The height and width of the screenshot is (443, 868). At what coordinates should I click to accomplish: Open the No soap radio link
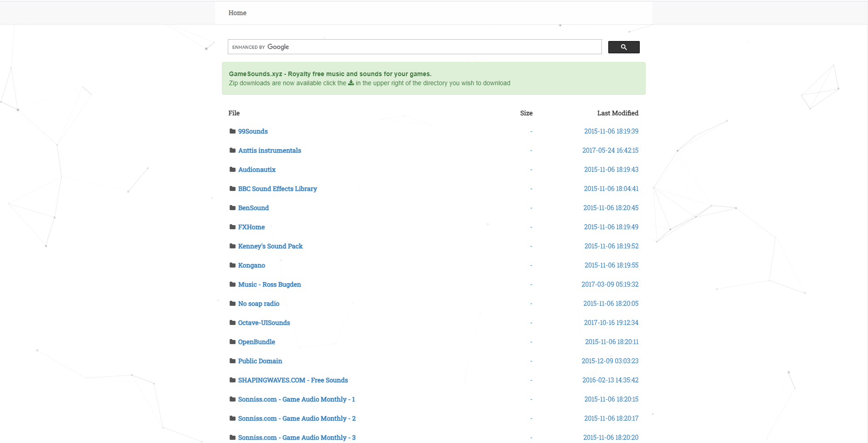259,304
